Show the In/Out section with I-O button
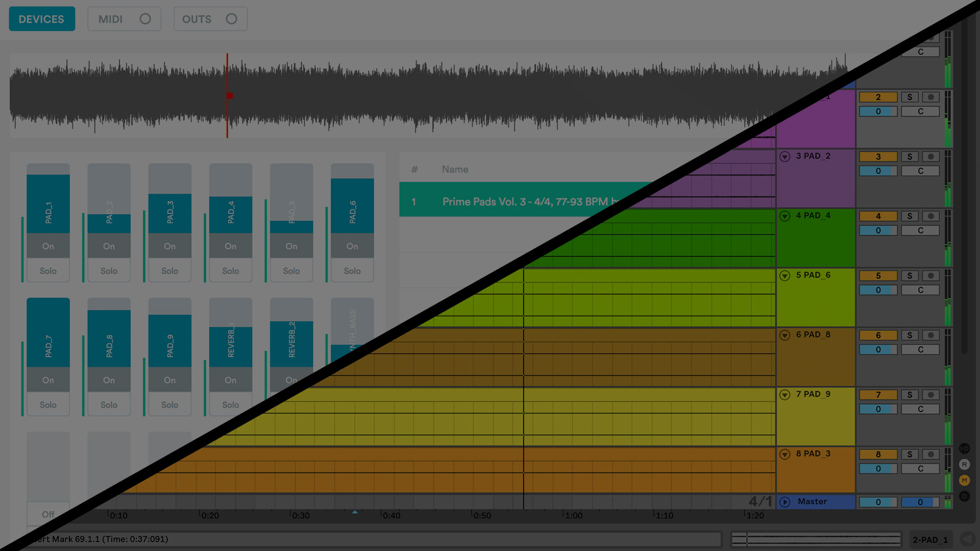 (964, 448)
